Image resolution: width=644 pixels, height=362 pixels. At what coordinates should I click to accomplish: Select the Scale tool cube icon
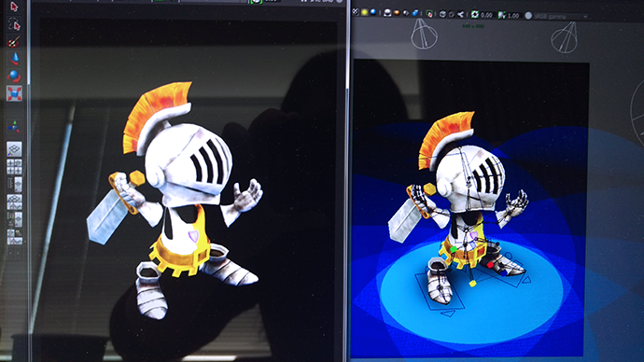14,93
